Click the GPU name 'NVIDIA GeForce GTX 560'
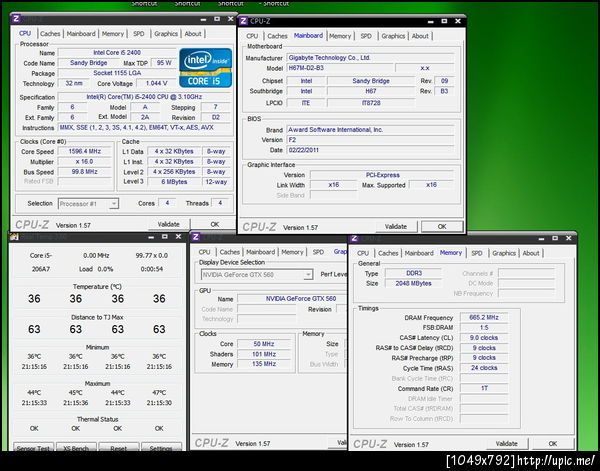The height and width of the screenshot is (471, 600). click(301, 298)
